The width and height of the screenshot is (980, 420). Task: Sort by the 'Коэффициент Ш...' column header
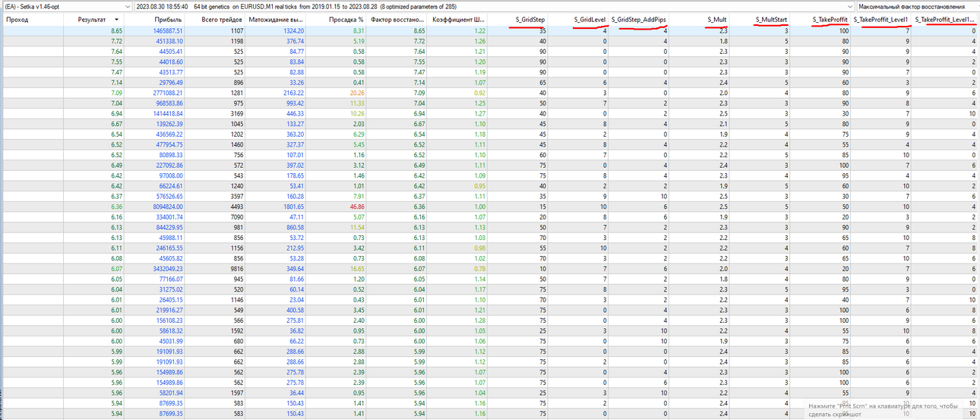(x=459, y=19)
